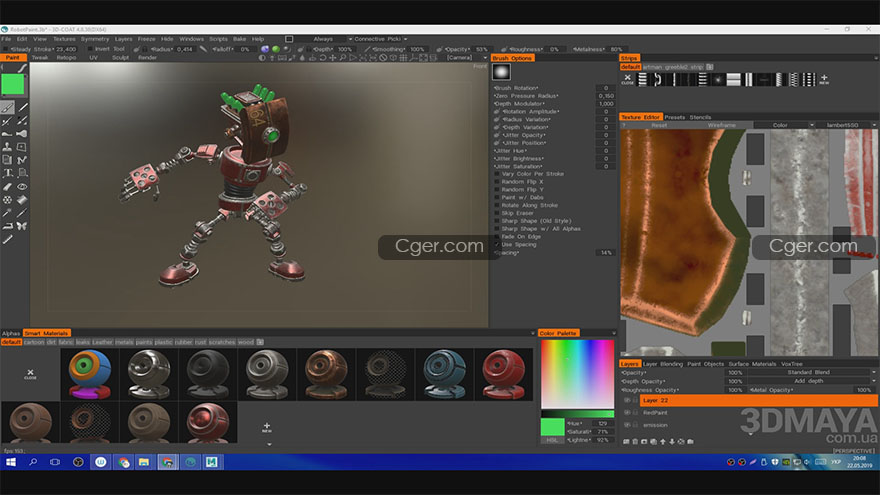This screenshot has width=880, height=495.
Task: Enable Random Flip X checkbox
Action: click(x=497, y=182)
